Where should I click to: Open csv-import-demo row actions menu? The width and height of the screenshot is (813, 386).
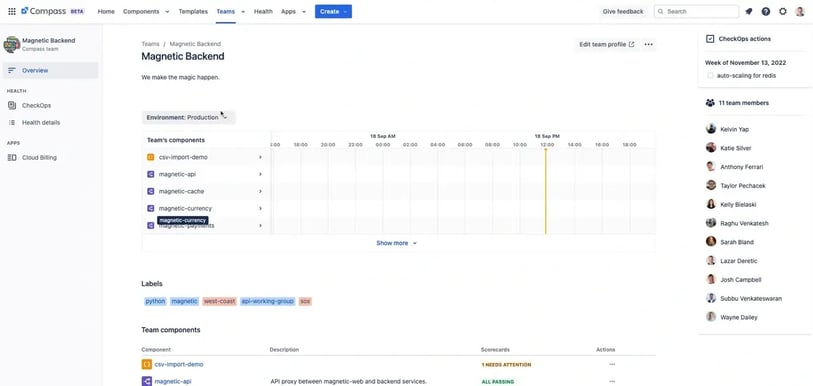[612, 364]
